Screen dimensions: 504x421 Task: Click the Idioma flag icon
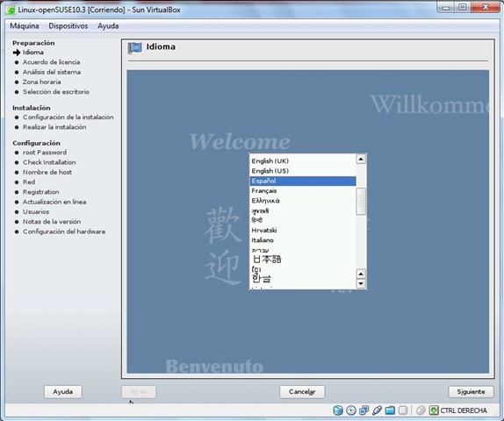tap(134, 48)
